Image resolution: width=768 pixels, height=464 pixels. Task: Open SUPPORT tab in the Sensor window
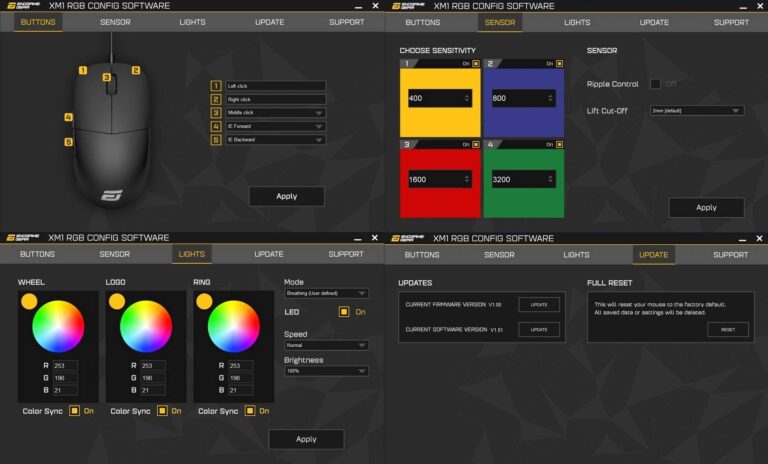click(x=731, y=22)
